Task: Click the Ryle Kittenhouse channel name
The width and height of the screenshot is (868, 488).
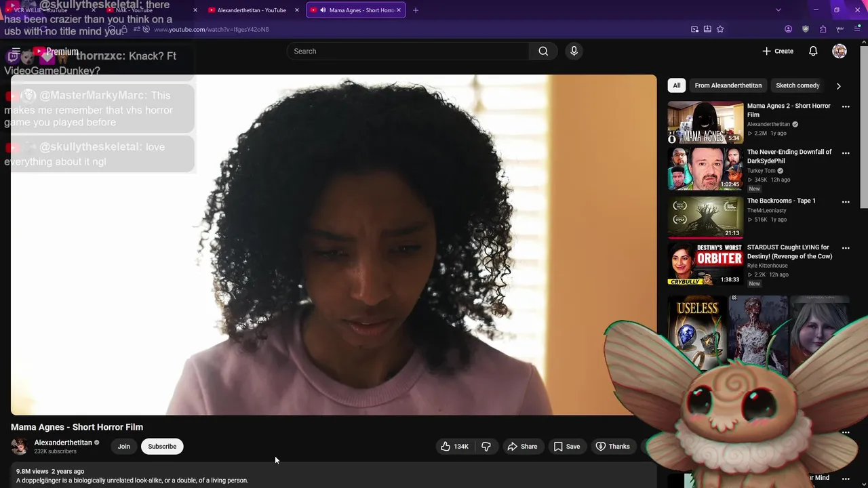Action: tap(767, 266)
